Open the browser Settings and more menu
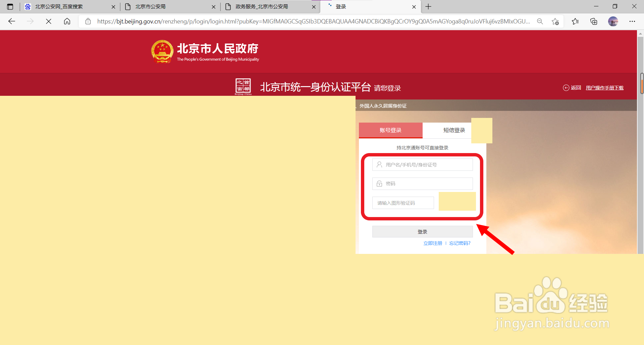The height and width of the screenshot is (345, 644). [632, 21]
